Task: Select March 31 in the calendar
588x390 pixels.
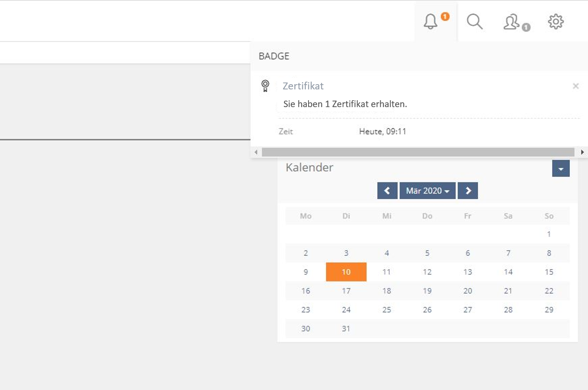Action: 346,329
